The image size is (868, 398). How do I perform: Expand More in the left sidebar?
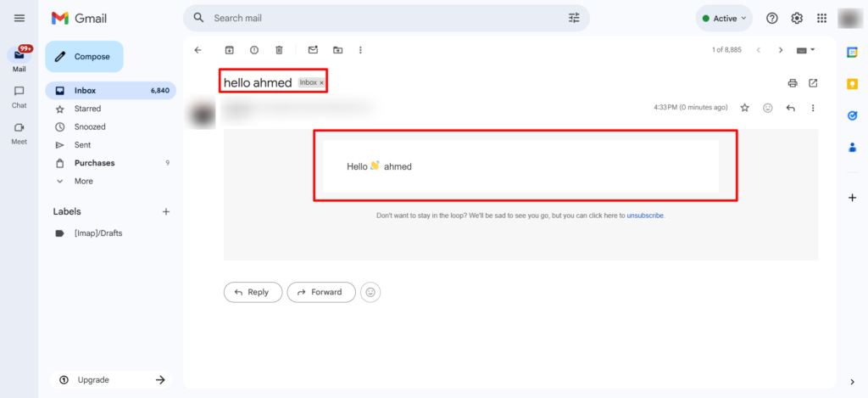coord(83,181)
